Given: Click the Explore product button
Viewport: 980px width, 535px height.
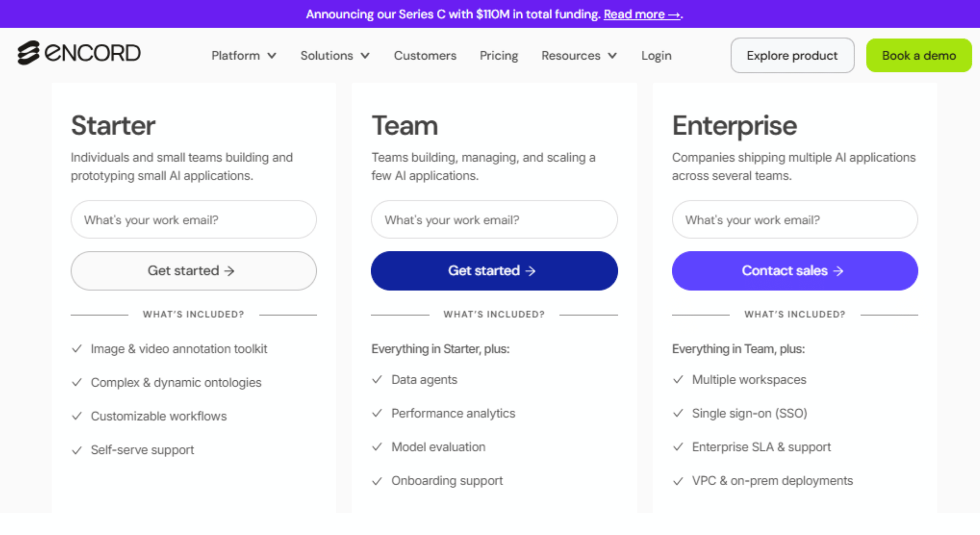Looking at the screenshot, I should tap(792, 56).
